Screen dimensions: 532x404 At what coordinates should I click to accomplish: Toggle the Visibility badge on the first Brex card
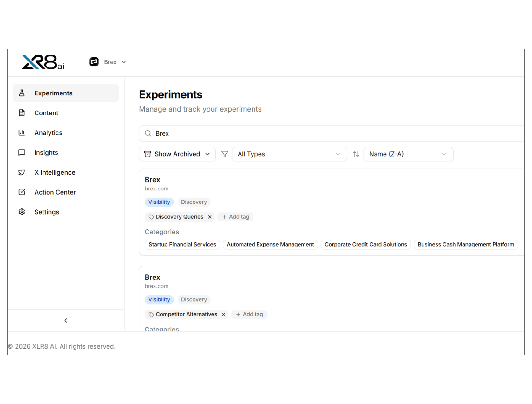point(159,202)
